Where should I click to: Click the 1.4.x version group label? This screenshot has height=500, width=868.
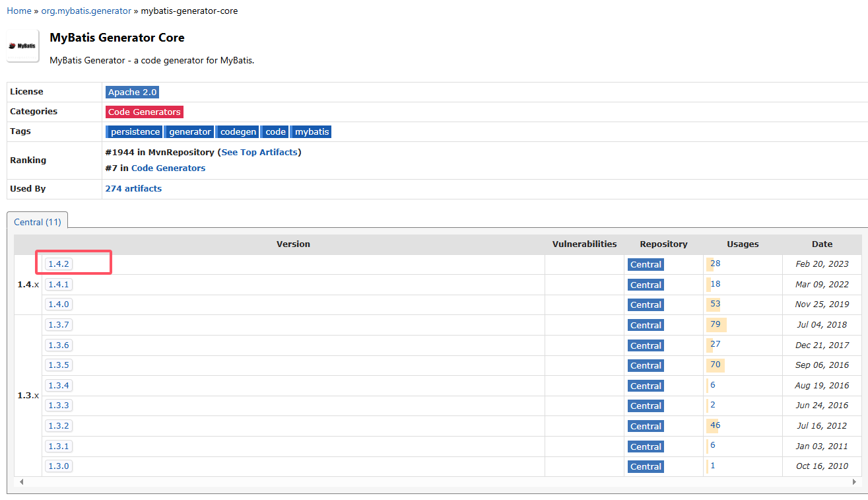(x=28, y=284)
